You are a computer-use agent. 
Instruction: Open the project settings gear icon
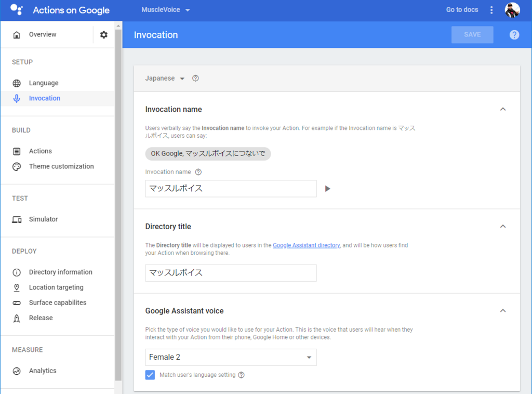coord(104,35)
